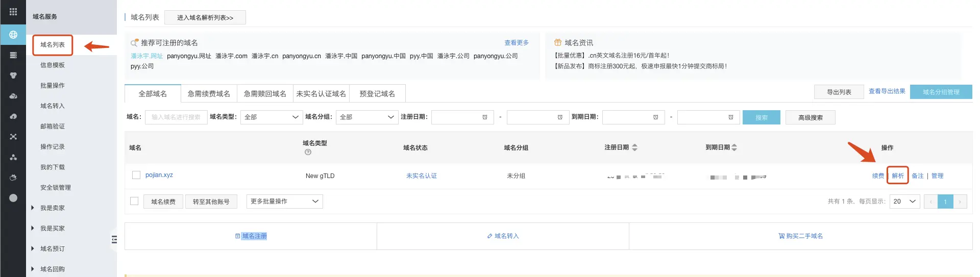Switch to 预登记域名 tab

click(x=377, y=94)
